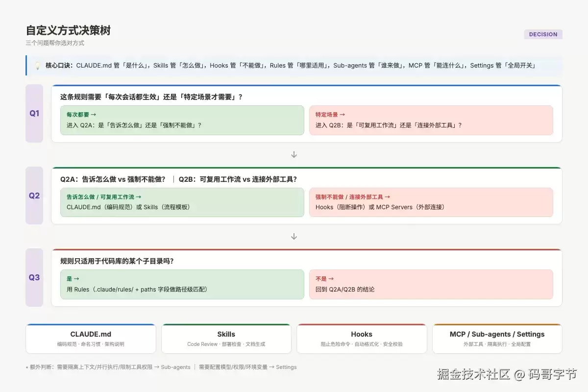Choose the red 不是 → heading
Viewport: 588px width, 392px height.
325,279
